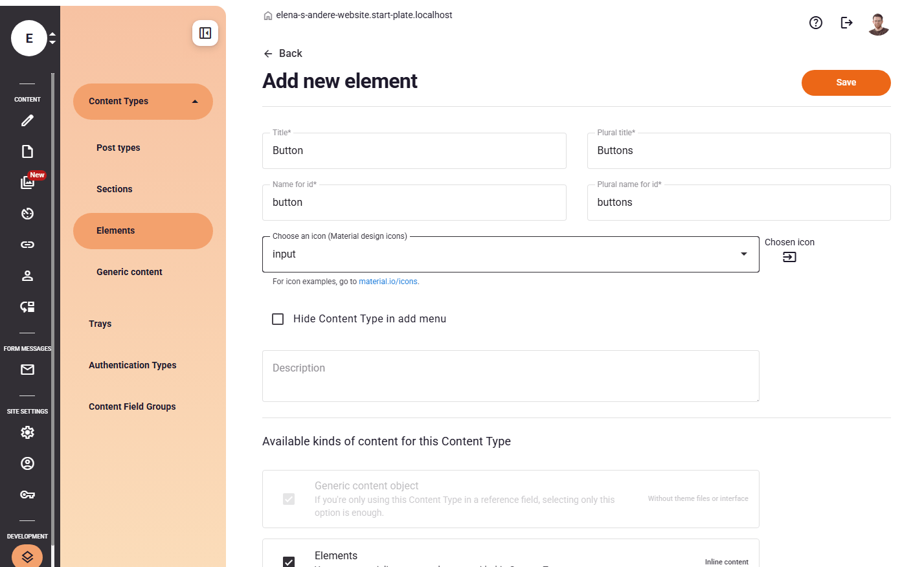This screenshot has height=567, width=924.
Task: Open the media library icon marked New
Action: [x=27, y=183]
